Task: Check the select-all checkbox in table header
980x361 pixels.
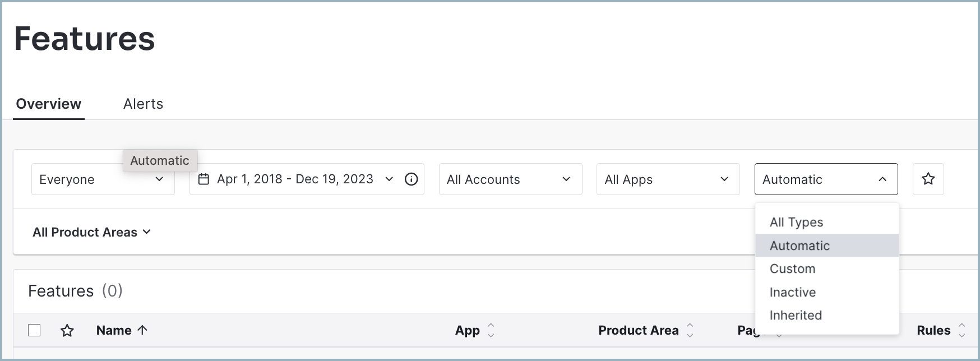Action: pos(34,330)
